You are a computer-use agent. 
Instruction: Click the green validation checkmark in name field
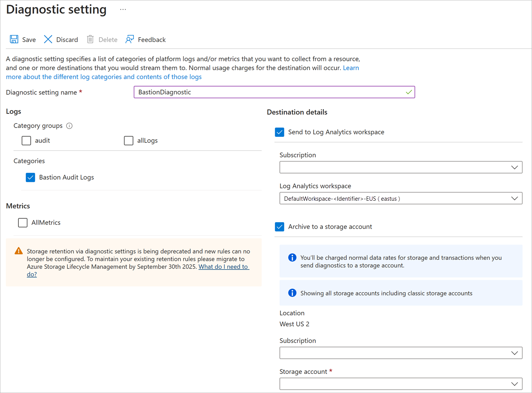(x=409, y=92)
